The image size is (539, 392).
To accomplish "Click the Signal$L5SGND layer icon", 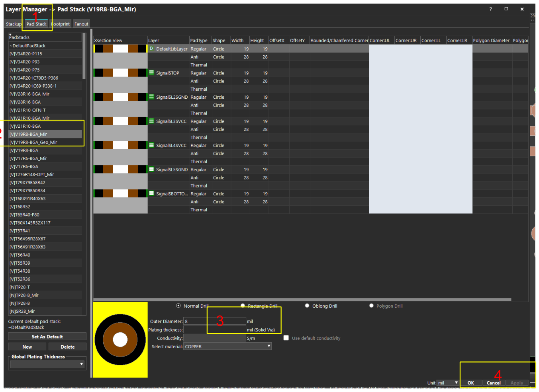I will (x=151, y=169).
